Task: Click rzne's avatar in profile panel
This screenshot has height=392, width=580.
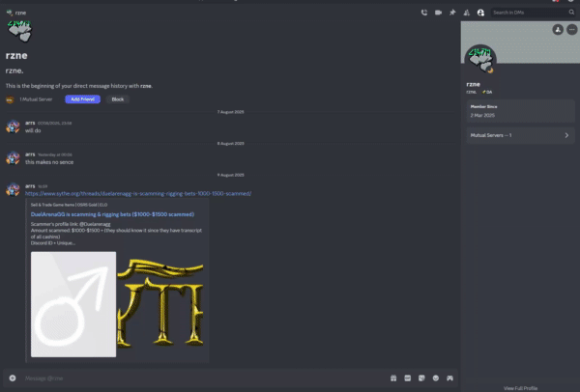Action: click(x=480, y=59)
